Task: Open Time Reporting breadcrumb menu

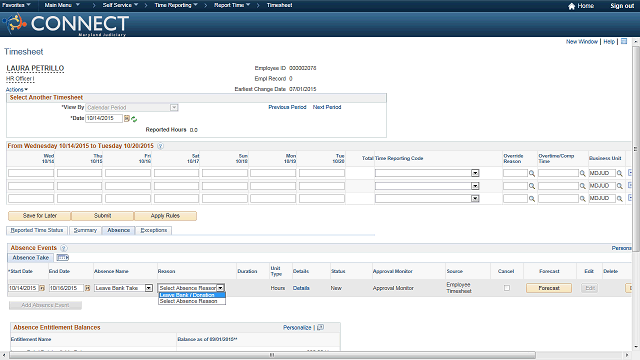Action: point(176,5)
